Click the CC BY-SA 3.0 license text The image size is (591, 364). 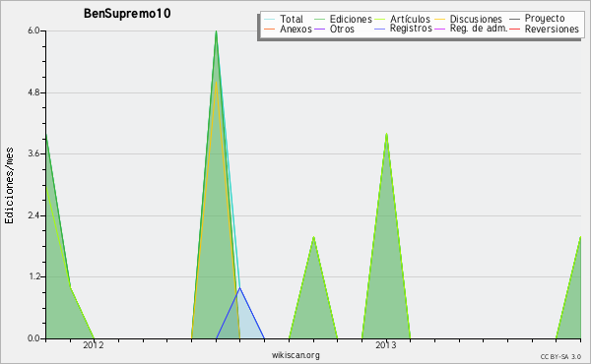[560, 357]
